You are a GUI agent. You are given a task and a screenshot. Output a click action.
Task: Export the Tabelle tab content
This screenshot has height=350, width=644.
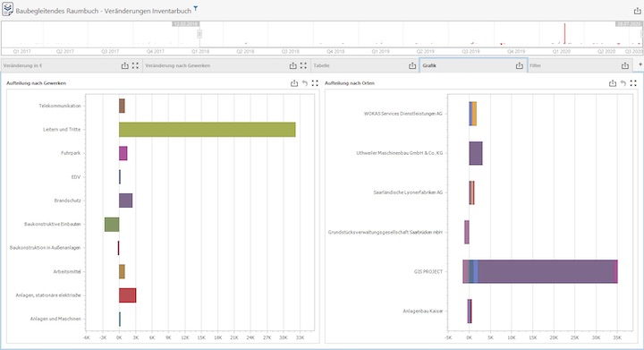coord(412,65)
